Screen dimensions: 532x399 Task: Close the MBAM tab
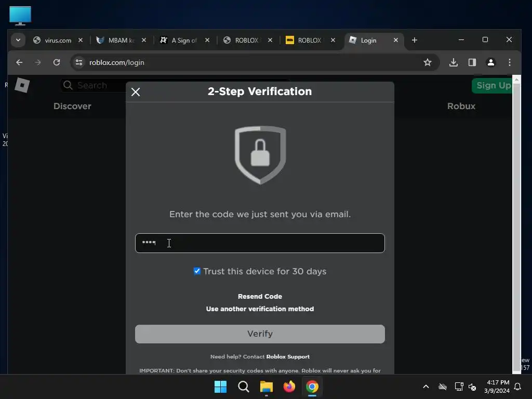tap(144, 40)
